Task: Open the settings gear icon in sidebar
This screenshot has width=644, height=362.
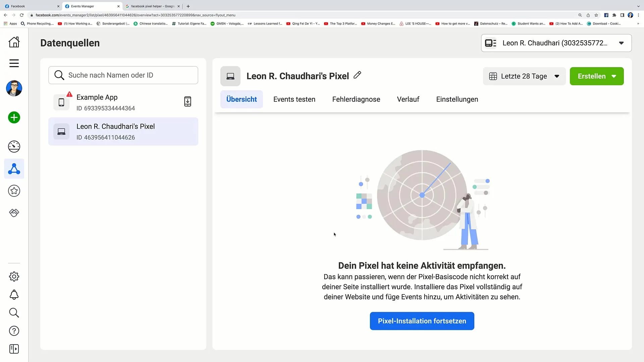Action: [x=14, y=276]
